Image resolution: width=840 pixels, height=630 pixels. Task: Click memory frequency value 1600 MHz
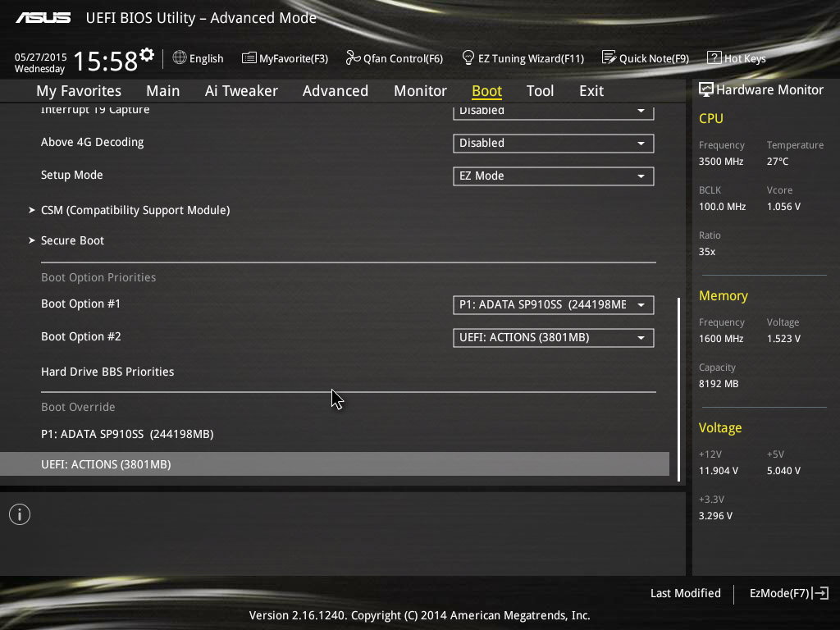[721, 339]
